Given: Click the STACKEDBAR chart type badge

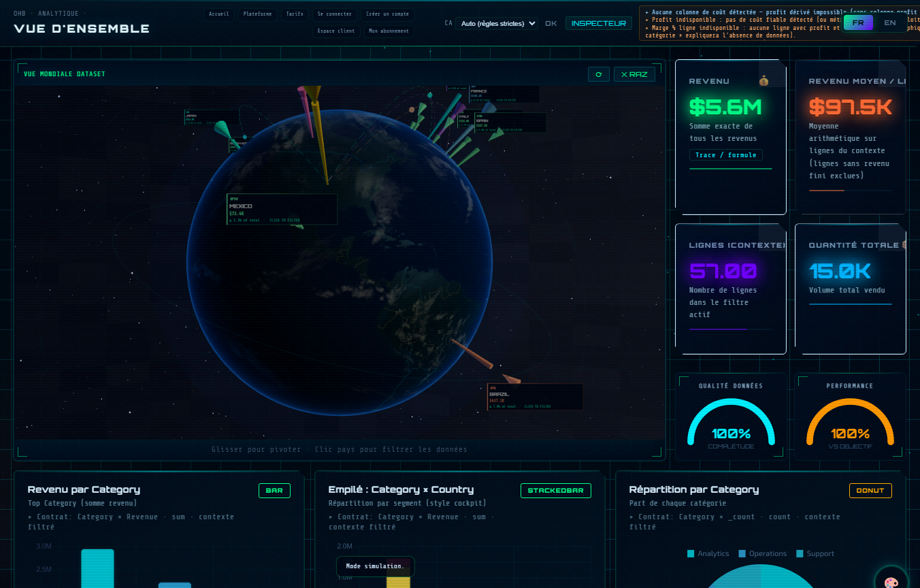Looking at the screenshot, I should pyautogui.click(x=556, y=491).
